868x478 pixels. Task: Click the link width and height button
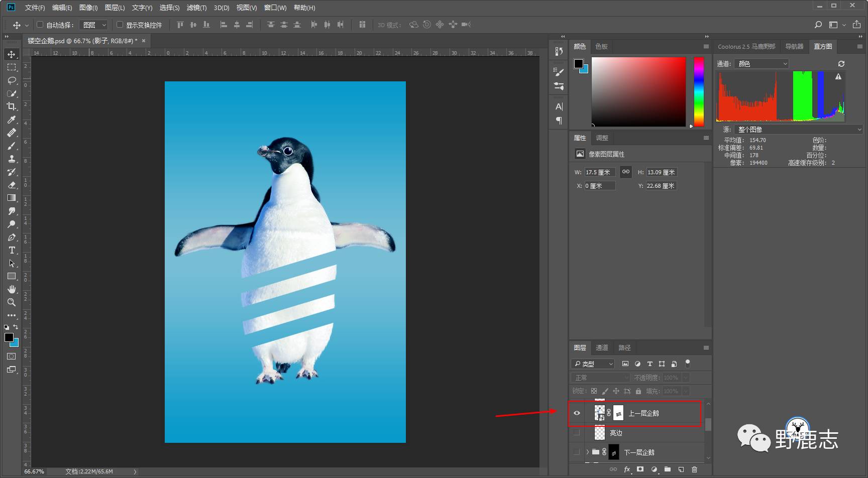(x=625, y=172)
